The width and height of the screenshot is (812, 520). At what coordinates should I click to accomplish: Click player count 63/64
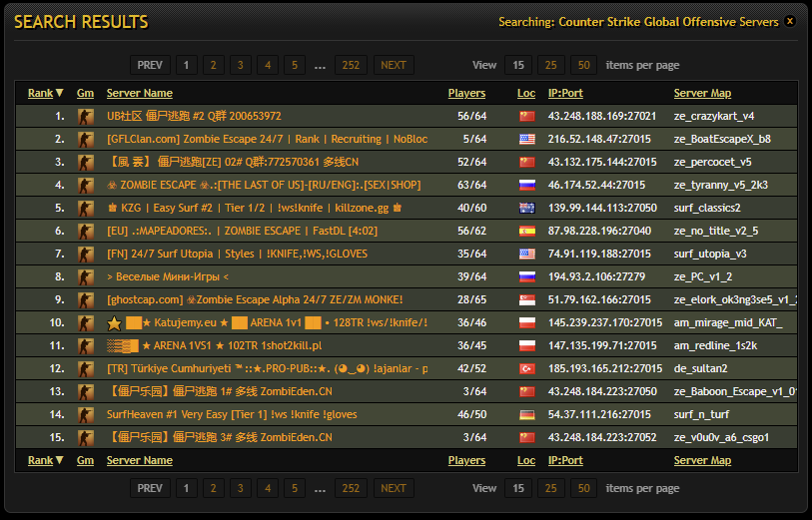471,186
